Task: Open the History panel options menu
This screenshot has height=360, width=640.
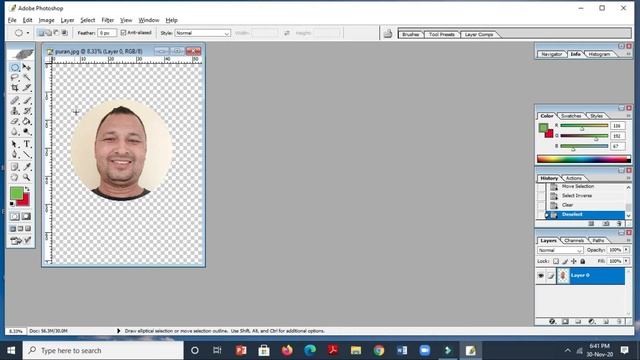Action: [628, 178]
